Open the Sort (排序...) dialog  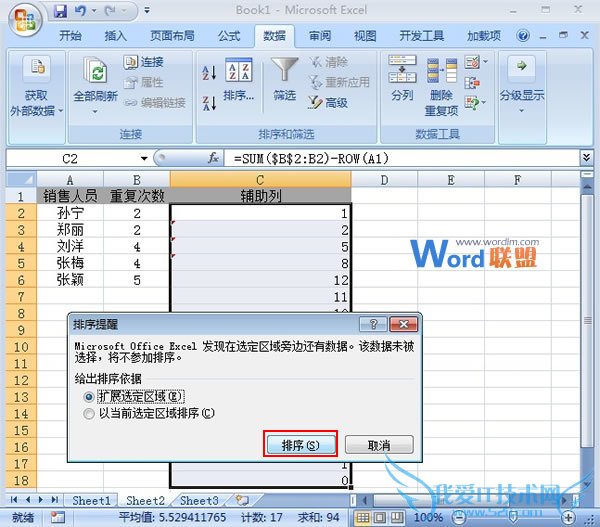tap(239, 80)
